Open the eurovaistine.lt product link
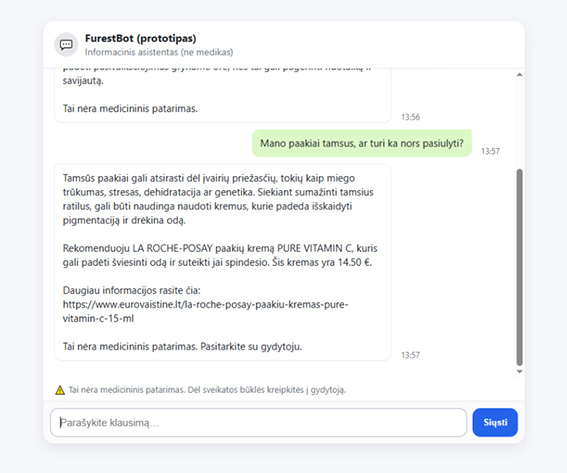 click(205, 311)
